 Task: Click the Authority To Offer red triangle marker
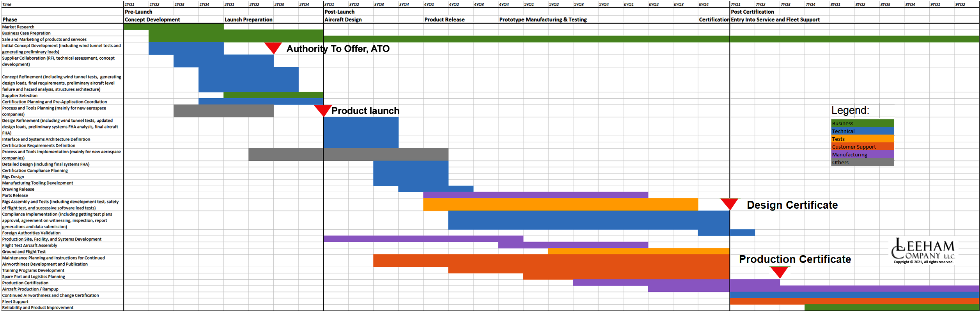273,48
